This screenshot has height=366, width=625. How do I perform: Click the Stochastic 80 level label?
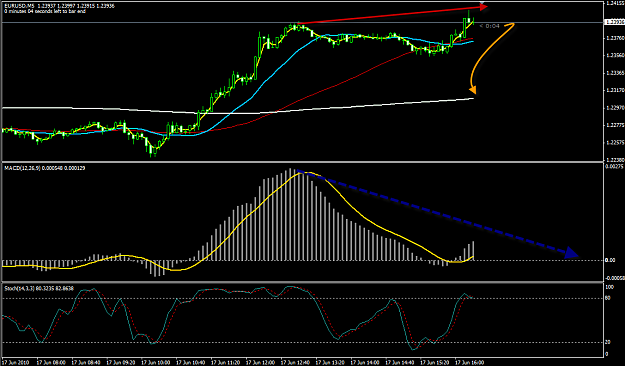click(x=608, y=298)
